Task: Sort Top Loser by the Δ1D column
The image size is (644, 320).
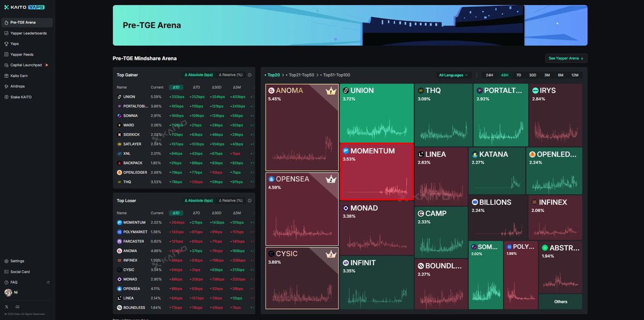Action: tap(176, 213)
